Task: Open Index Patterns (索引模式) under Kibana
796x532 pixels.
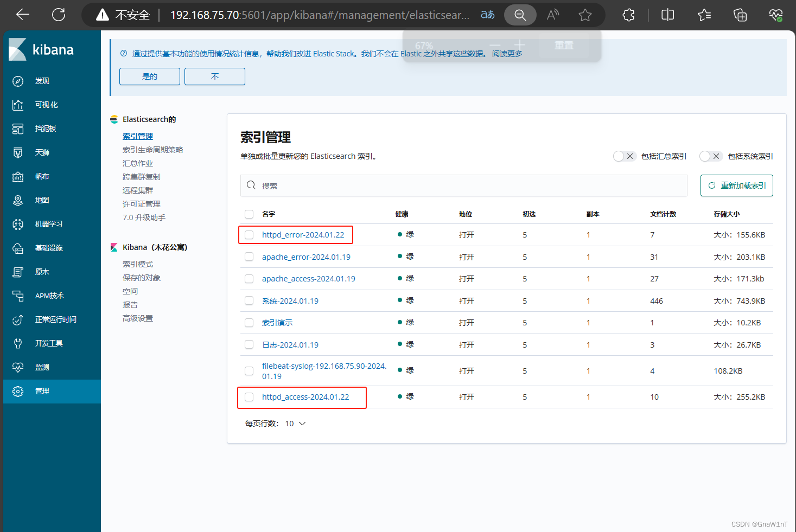Action: click(x=138, y=264)
